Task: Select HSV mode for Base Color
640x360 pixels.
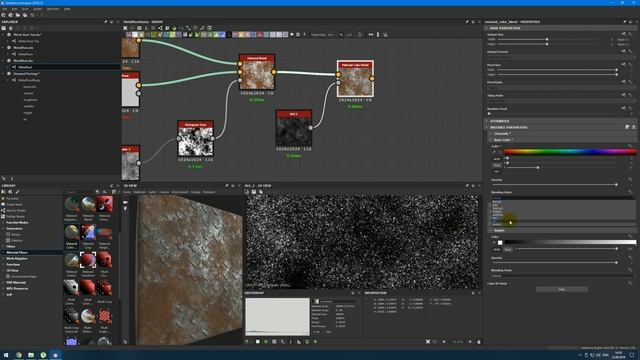Action: [x=497, y=171]
